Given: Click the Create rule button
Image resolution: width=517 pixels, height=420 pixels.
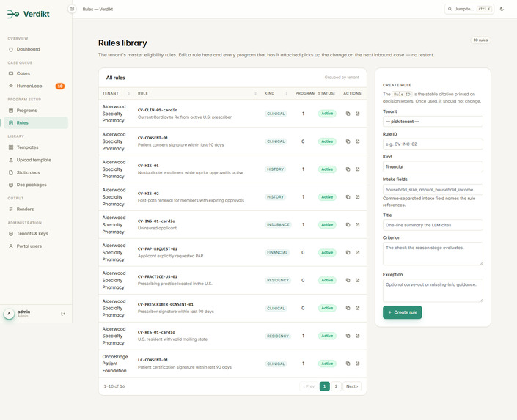Looking at the screenshot, I should [403, 312].
